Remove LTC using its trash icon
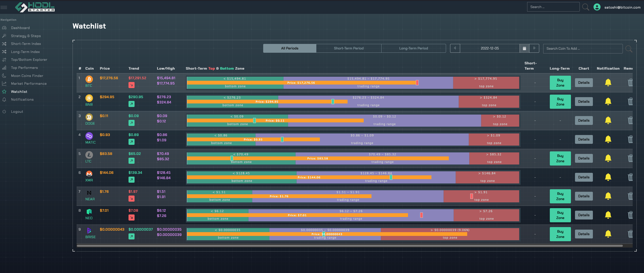The height and width of the screenshot is (273, 644). 630,158
